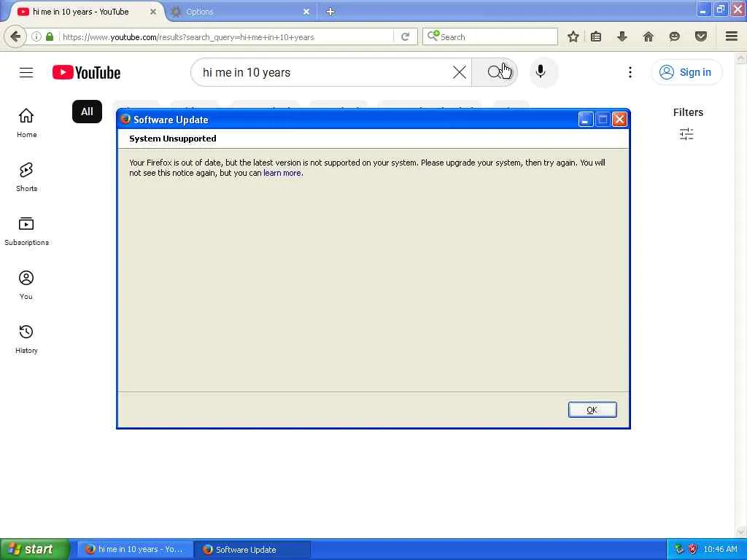Show bookmarks list icon in the toolbar

click(x=596, y=36)
